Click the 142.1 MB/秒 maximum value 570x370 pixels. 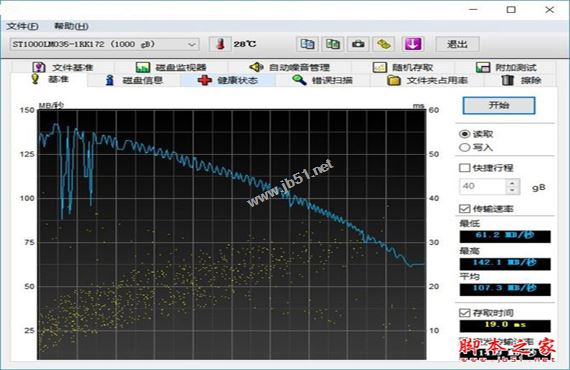(x=505, y=263)
